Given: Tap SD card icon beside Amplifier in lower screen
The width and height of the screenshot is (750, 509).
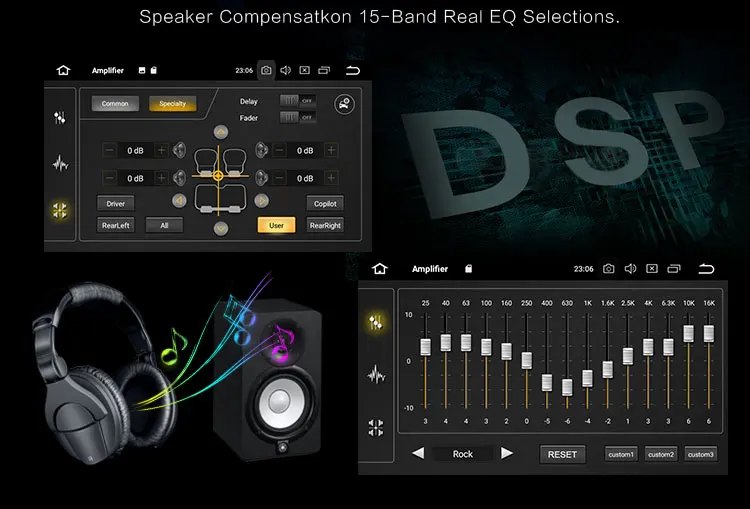Looking at the screenshot, I should [x=469, y=269].
